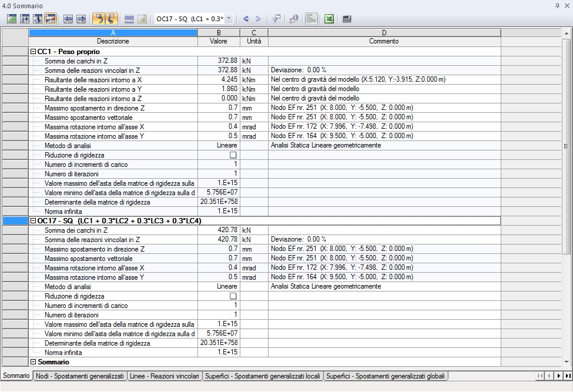Click vertical scrollbar up arrow
Image resolution: width=573 pixels, height=392 pixels.
point(567,33)
